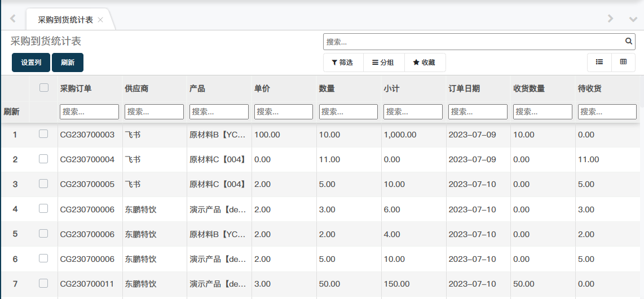This screenshot has height=299, width=644.
Task: Select checkbox for row CG230700011
Action: point(43,283)
